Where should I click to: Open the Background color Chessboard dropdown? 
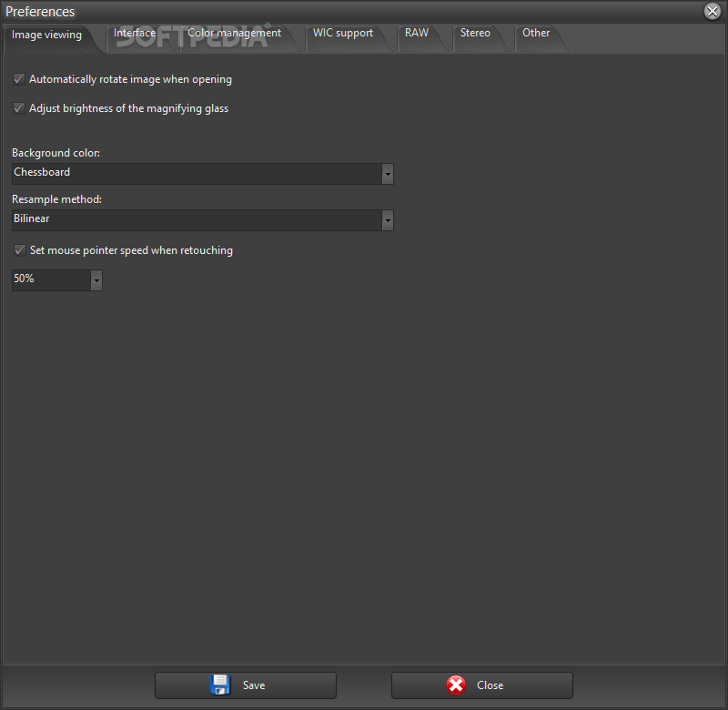[202, 174]
